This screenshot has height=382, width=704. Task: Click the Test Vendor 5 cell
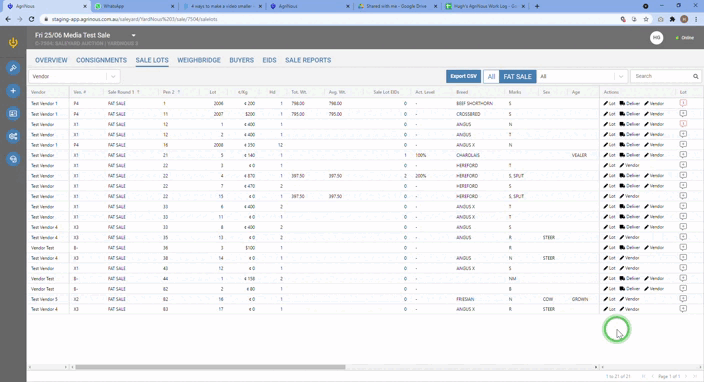[x=44, y=299]
